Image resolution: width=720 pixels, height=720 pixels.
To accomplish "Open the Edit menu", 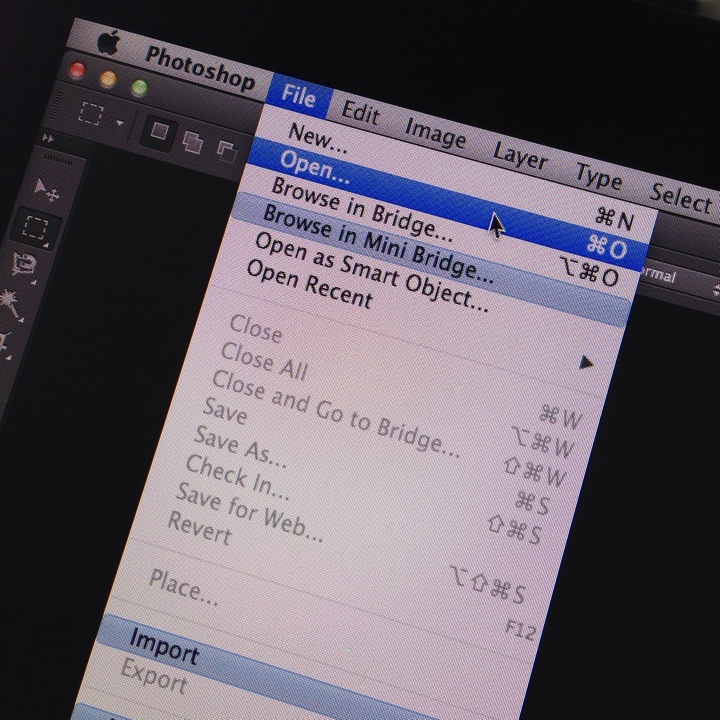I will click(x=361, y=112).
